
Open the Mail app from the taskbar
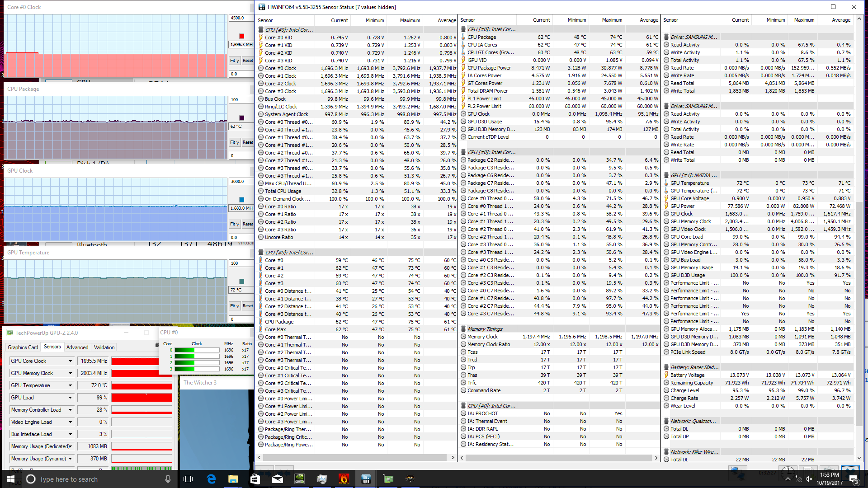277,479
